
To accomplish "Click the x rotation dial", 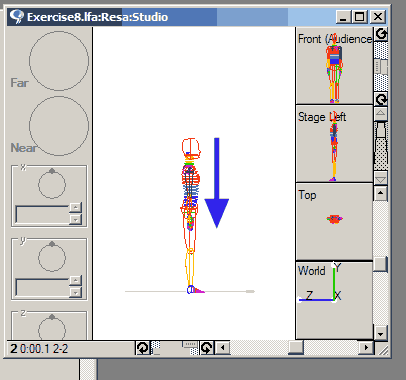I will coord(52,184).
